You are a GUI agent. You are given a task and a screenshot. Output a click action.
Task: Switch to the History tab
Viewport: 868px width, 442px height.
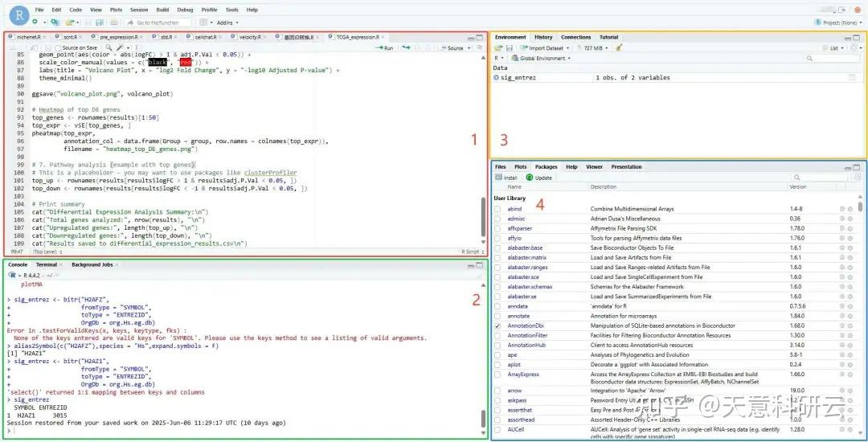coord(543,37)
